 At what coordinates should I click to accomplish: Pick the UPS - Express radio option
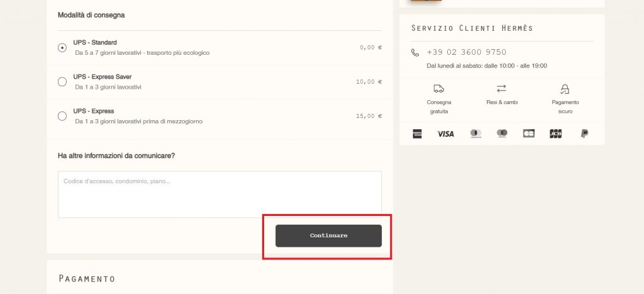(x=62, y=116)
